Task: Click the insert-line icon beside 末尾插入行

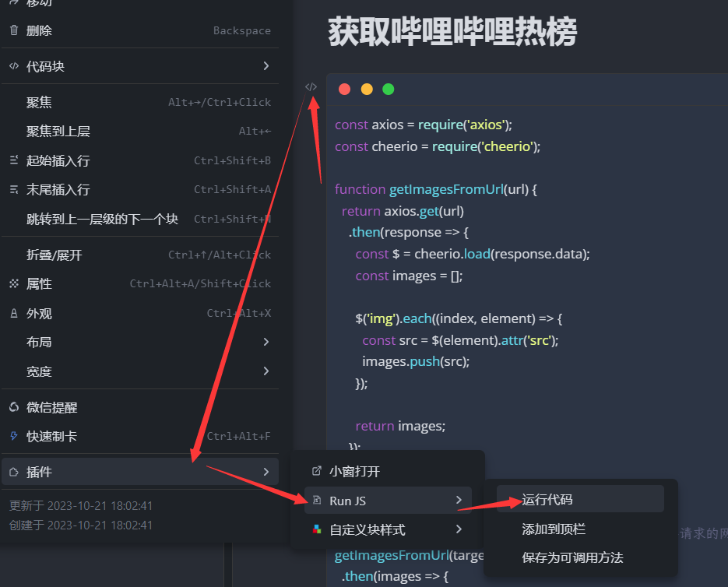Action: click(x=14, y=189)
